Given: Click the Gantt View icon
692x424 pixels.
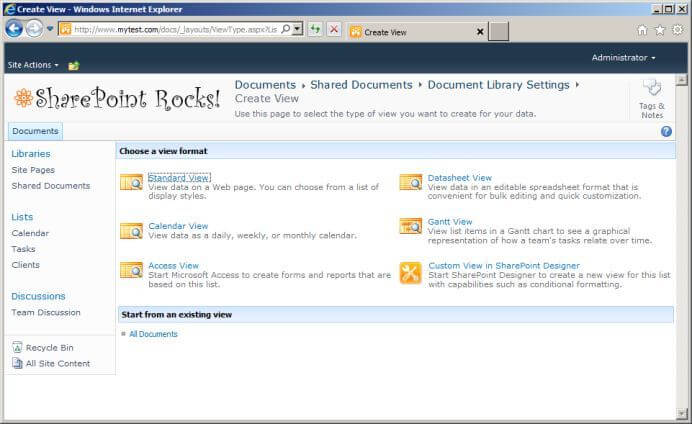Looking at the screenshot, I should click(x=411, y=226).
